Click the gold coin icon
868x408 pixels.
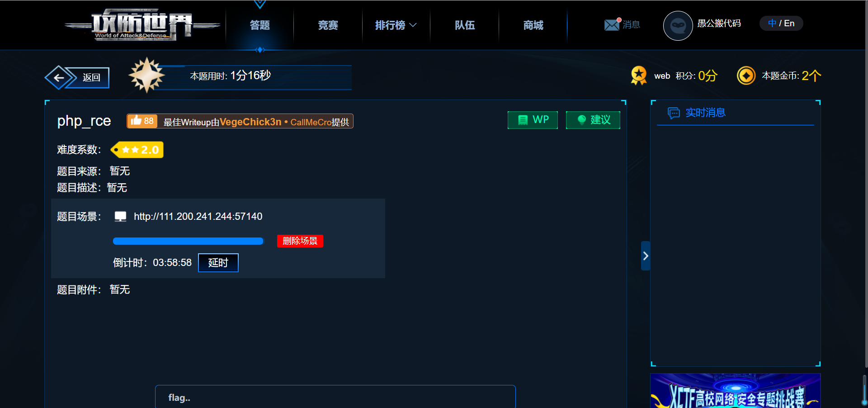point(746,76)
